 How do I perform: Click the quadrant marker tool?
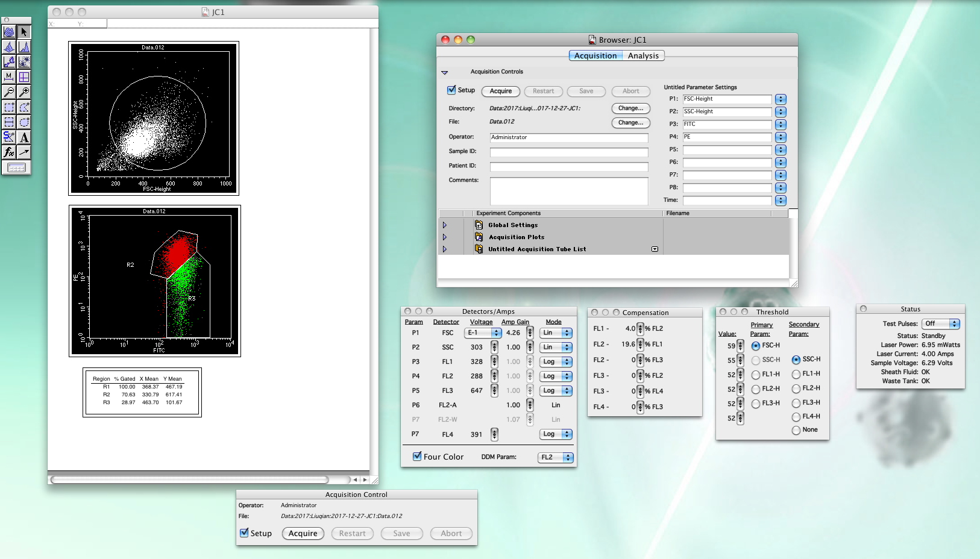(x=24, y=77)
